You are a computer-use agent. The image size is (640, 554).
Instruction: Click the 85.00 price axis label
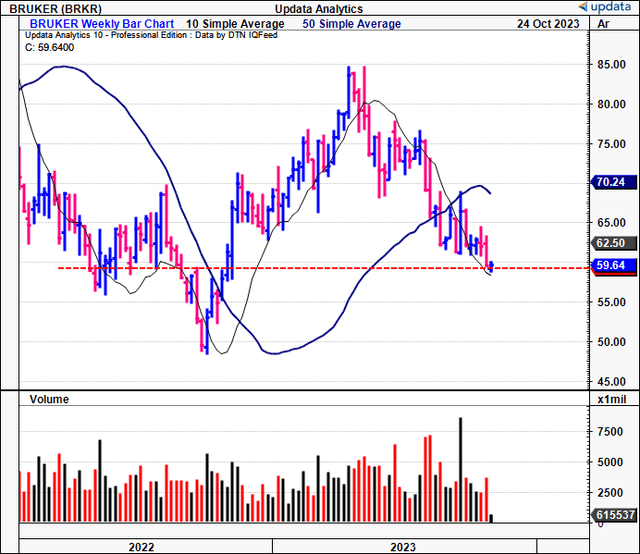tap(611, 65)
